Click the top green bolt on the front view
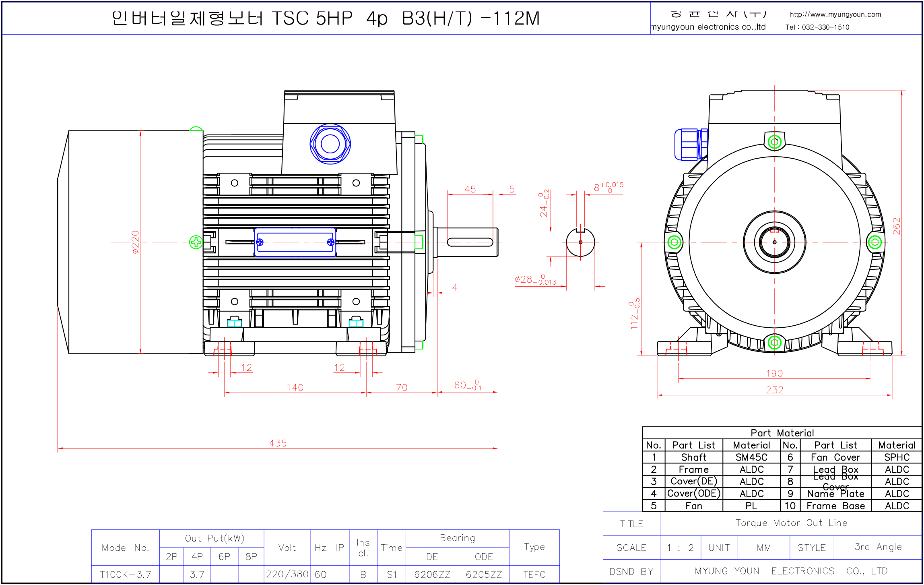924x585 pixels. [774, 142]
